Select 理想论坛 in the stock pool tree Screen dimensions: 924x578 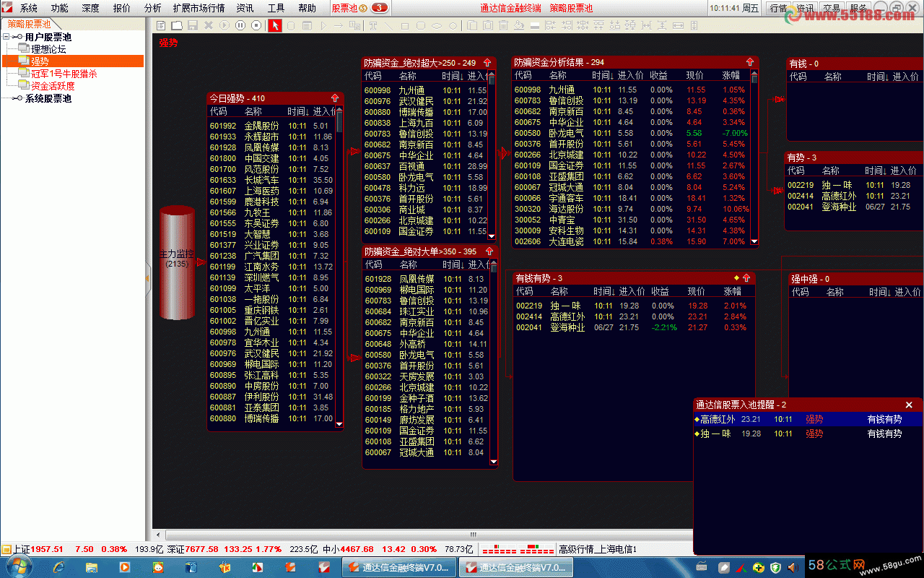click(48, 49)
